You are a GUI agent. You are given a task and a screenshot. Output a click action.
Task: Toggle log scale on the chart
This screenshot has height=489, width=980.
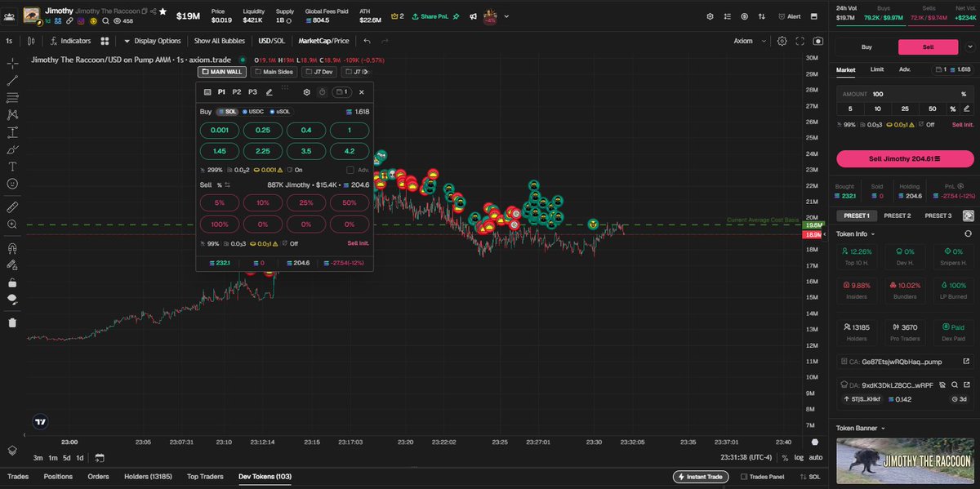coord(798,458)
